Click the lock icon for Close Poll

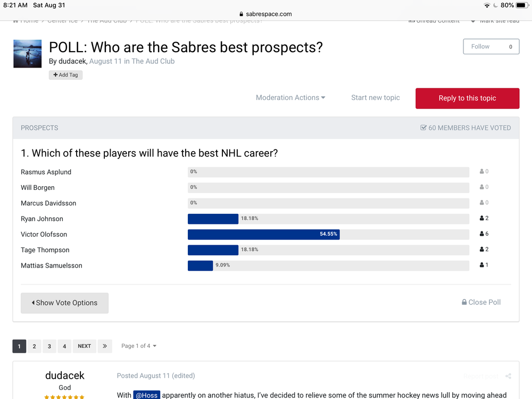click(x=464, y=302)
